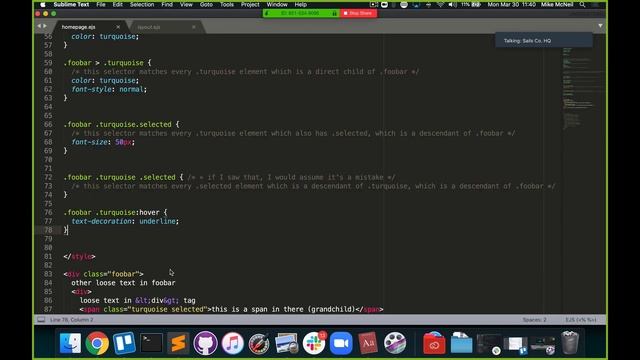Click line number 59 in the gutter
This screenshot has height=360, width=640.
[48, 63]
